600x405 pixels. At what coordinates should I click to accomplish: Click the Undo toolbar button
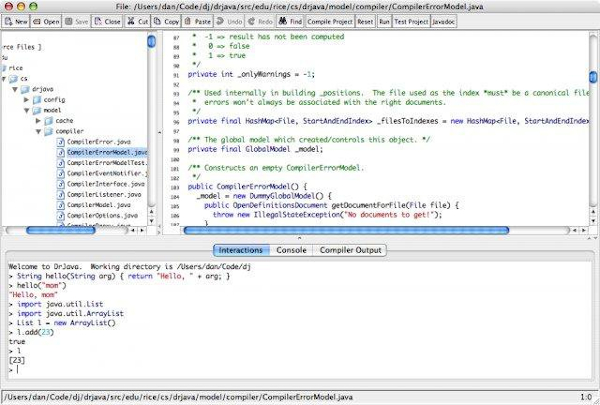point(229,21)
